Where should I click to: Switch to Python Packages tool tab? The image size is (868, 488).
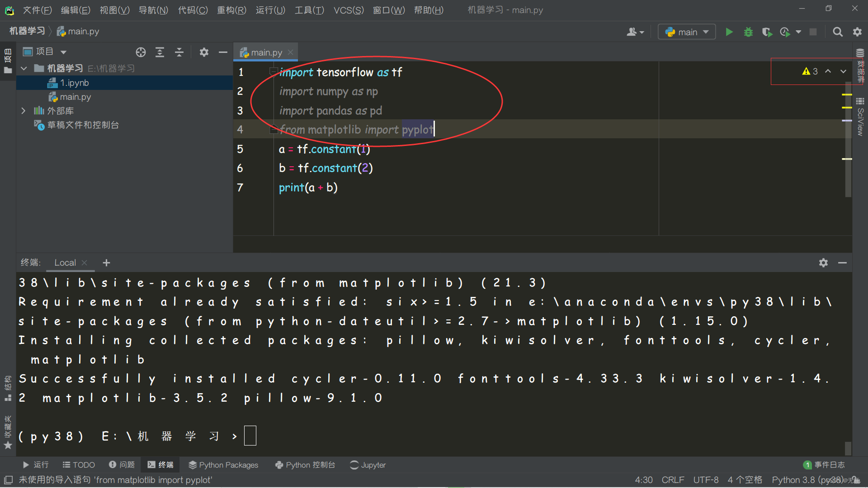click(x=223, y=465)
